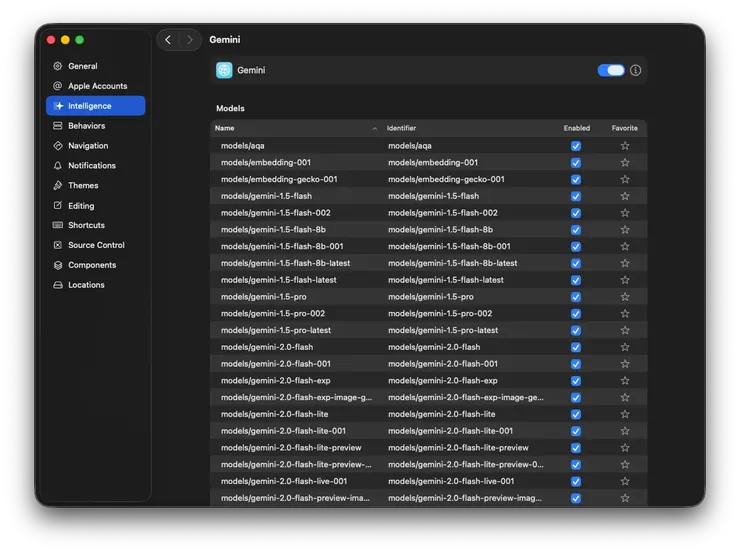Sort models by the Identifier column header

pyautogui.click(x=402, y=128)
